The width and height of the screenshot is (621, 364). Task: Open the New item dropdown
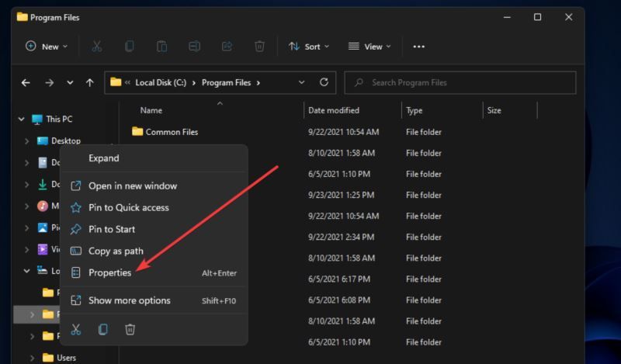[x=47, y=47]
